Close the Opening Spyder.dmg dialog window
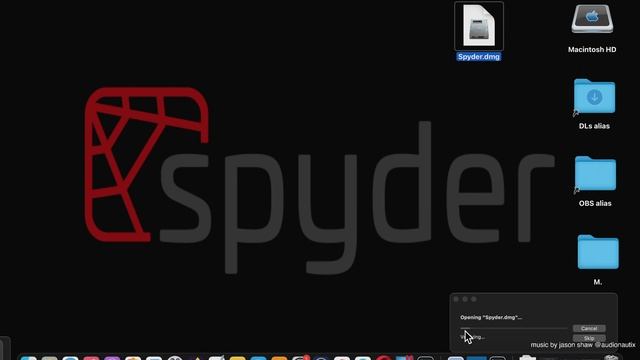The height and width of the screenshot is (360, 640). coord(456,299)
